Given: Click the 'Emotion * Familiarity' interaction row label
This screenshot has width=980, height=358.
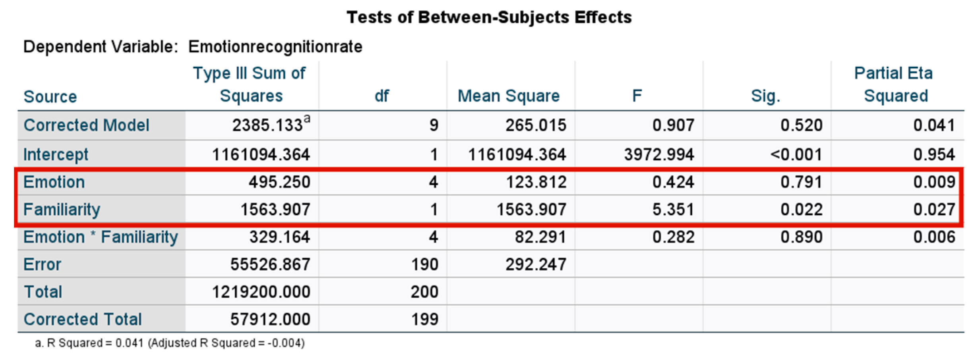Looking at the screenshot, I should tap(101, 237).
